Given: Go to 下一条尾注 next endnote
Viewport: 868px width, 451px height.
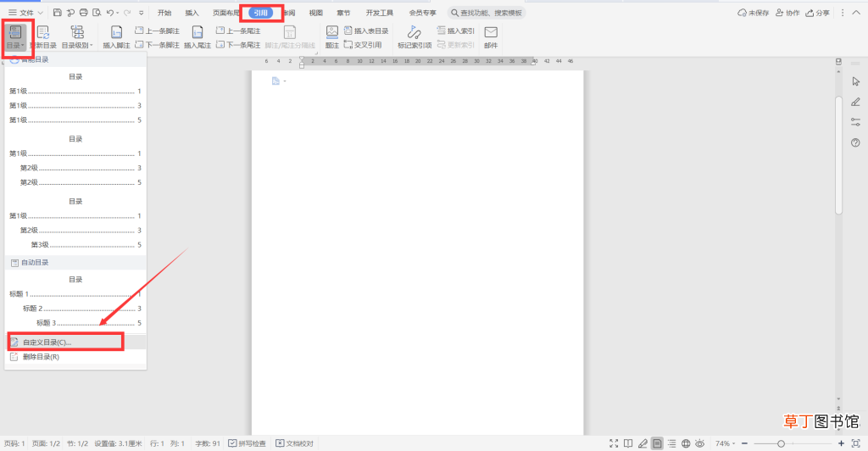Looking at the screenshot, I should [238, 45].
